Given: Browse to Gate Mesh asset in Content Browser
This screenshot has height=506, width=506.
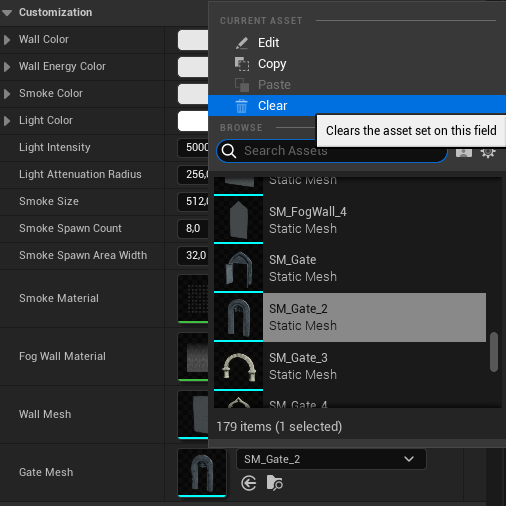Looking at the screenshot, I should [x=275, y=483].
